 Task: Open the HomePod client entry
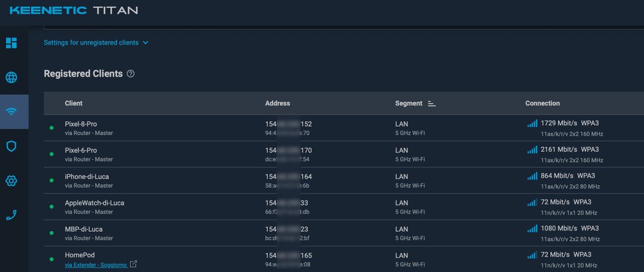coord(80,255)
